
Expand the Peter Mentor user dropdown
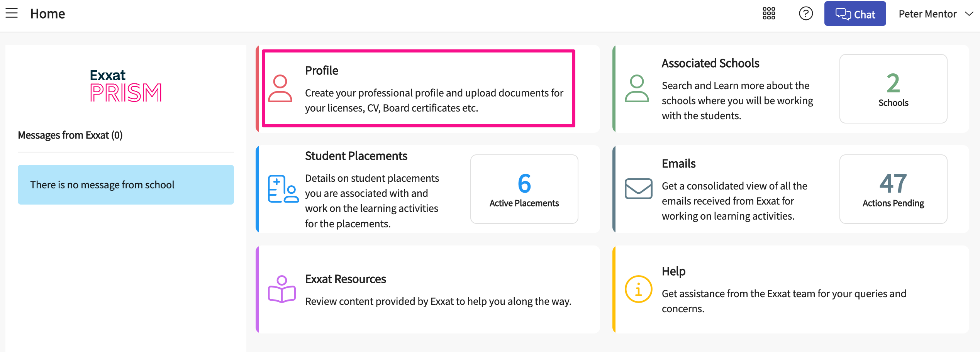pos(927,14)
